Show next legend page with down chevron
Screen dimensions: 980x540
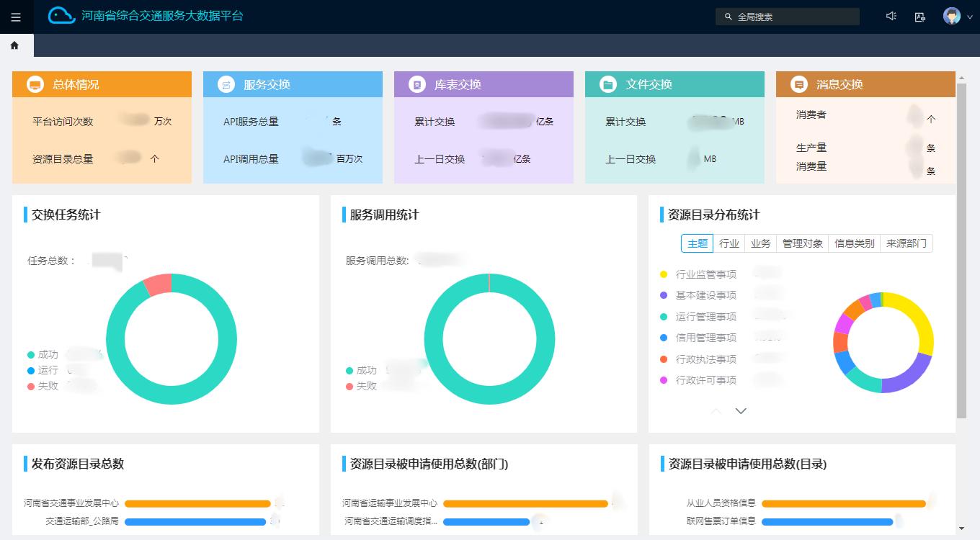(x=741, y=411)
